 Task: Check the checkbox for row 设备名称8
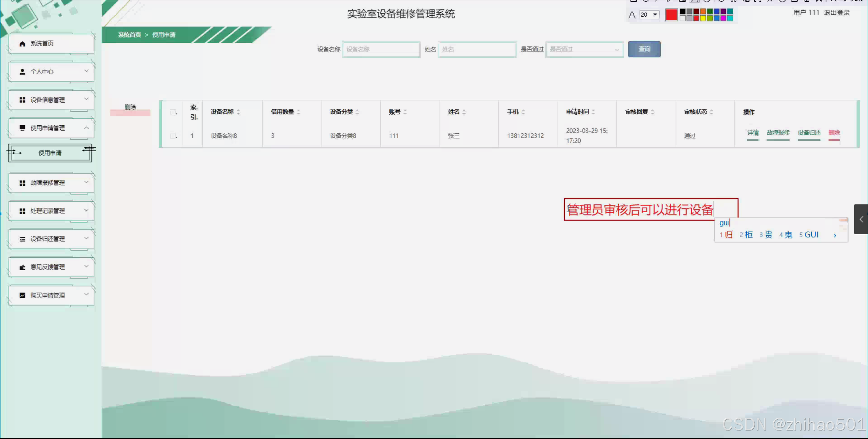(173, 136)
